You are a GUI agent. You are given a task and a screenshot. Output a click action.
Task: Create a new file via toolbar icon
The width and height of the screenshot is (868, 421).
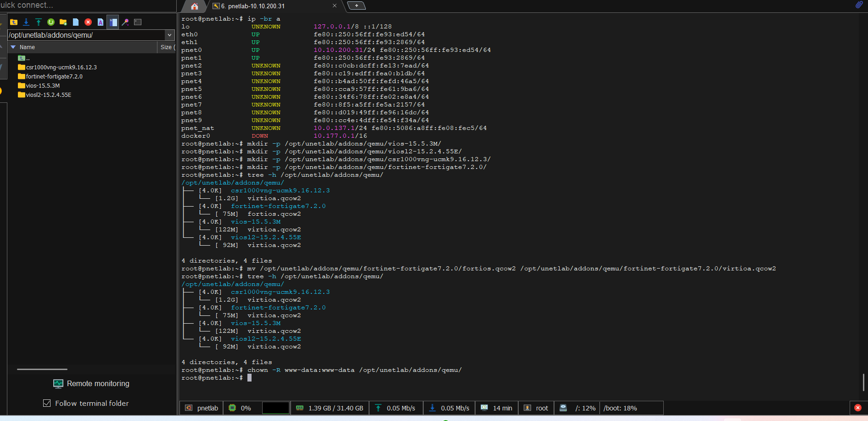pos(76,22)
